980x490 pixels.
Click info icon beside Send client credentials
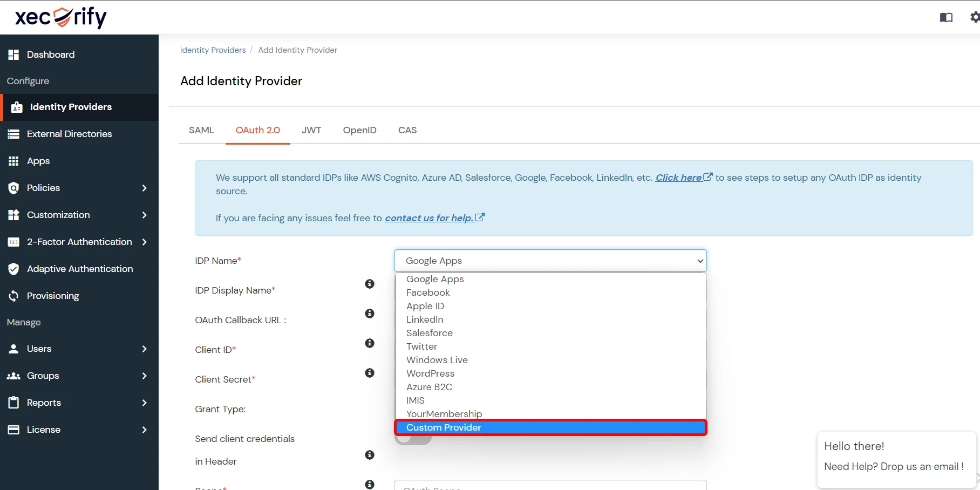[370, 455]
